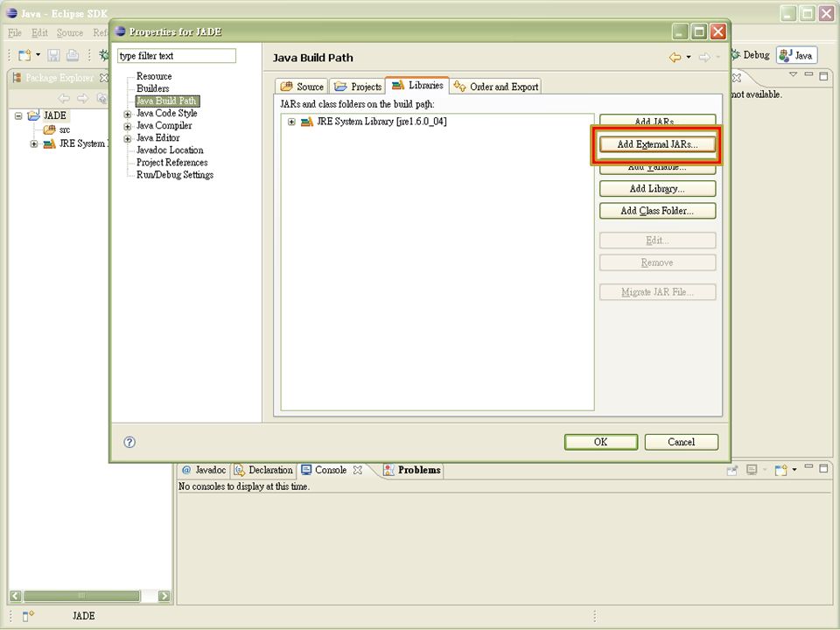Click the Add Library button

pyautogui.click(x=657, y=189)
